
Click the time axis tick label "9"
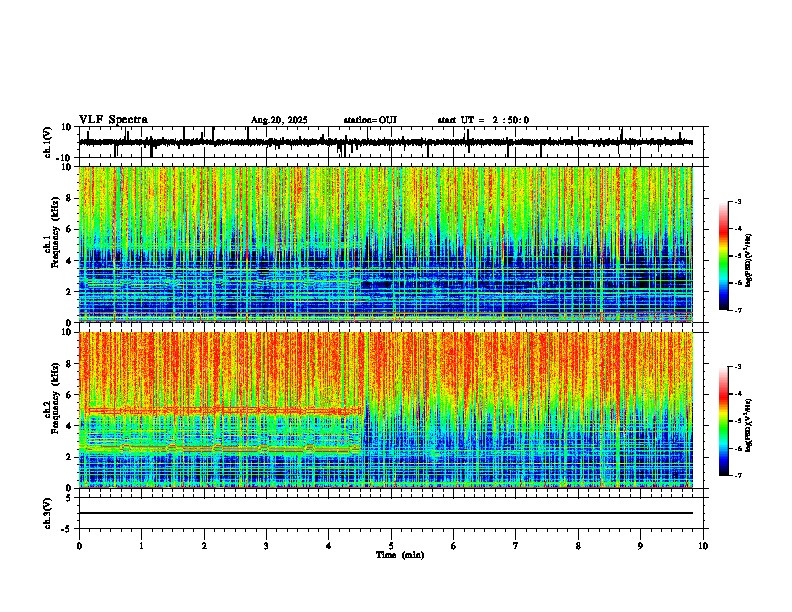(x=640, y=546)
